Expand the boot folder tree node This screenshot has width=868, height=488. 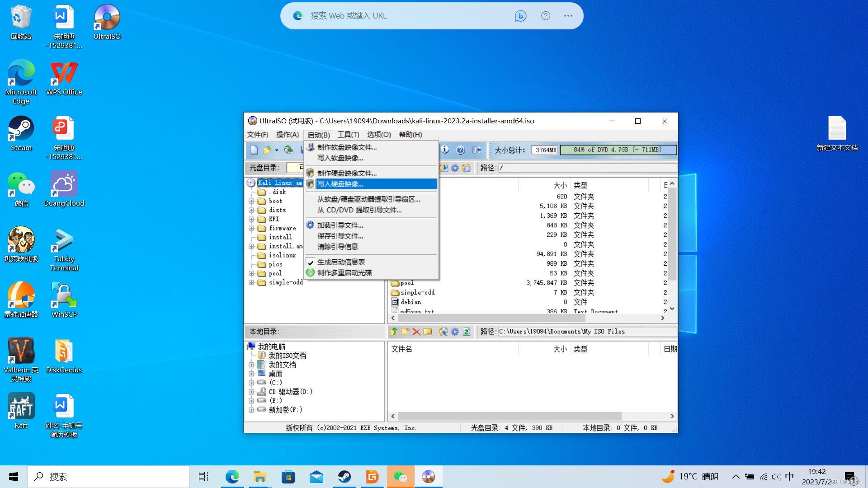coord(251,201)
